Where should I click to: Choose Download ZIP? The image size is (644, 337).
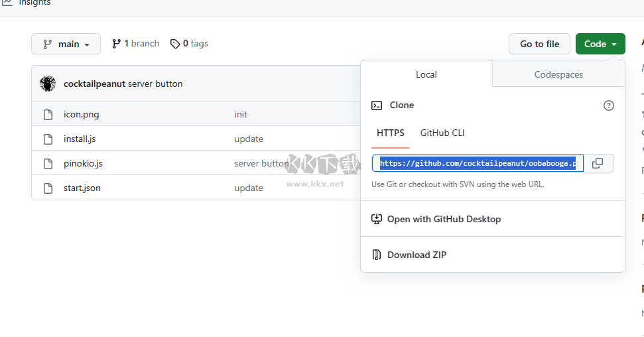(x=417, y=255)
